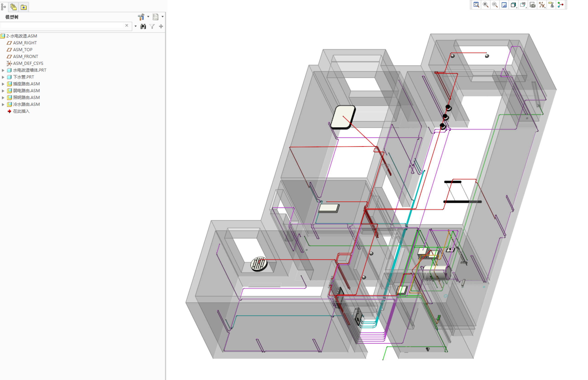588x380 pixels.
Task: Click the 模型树 panel title
Action: pyautogui.click(x=12, y=17)
